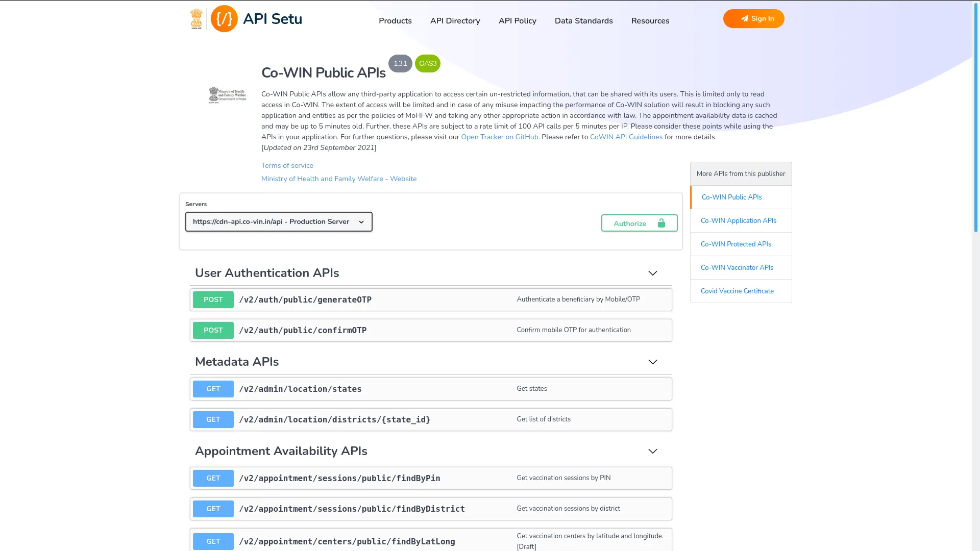Click the POST badge for confirmOTP
The width and height of the screenshot is (980, 551).
[213, 331]
